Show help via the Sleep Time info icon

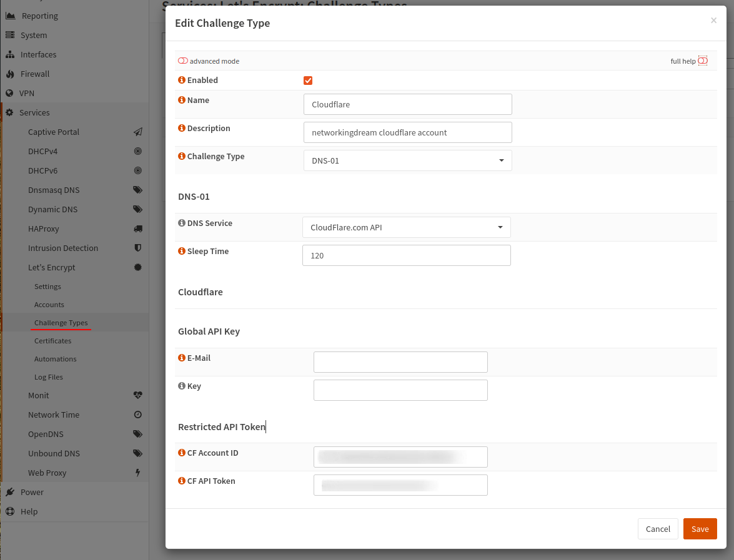pyautogui.click(x=182, y=251)
